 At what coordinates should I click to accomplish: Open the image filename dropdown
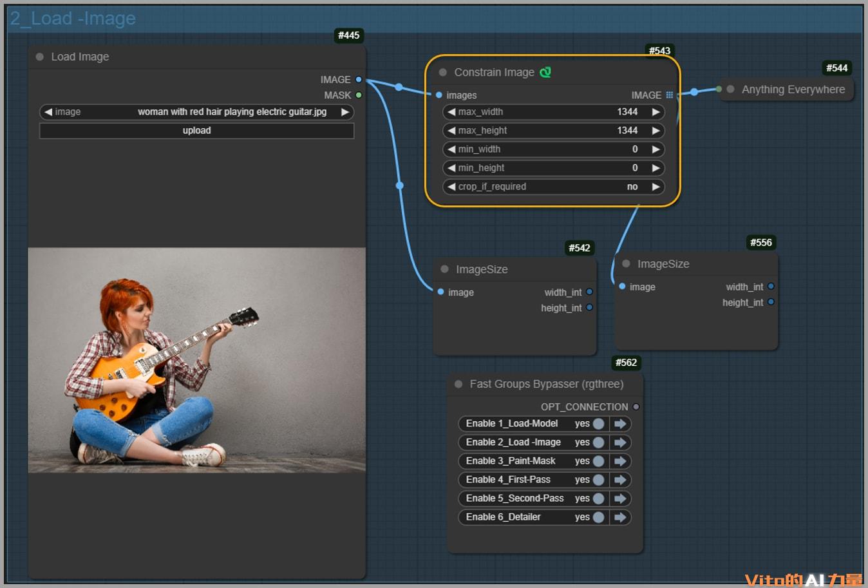point(196,112)
